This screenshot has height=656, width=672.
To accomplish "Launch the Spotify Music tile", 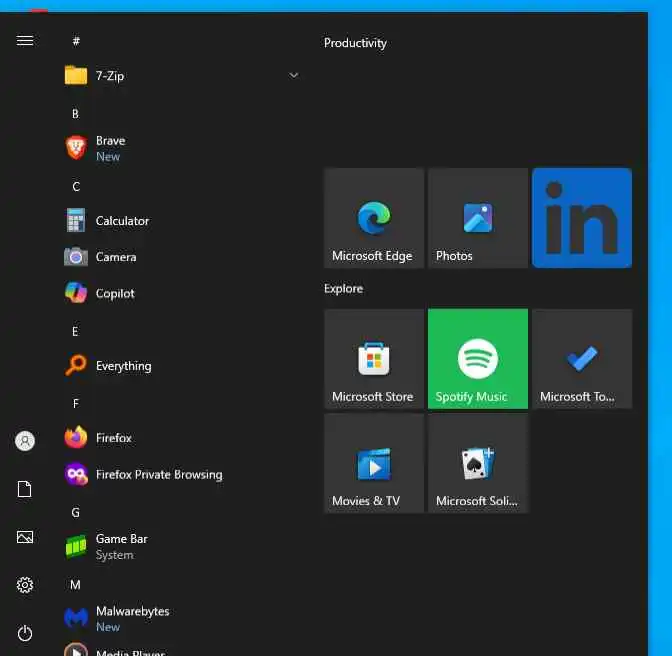I will pyautogui.click(x=478, y=359).
